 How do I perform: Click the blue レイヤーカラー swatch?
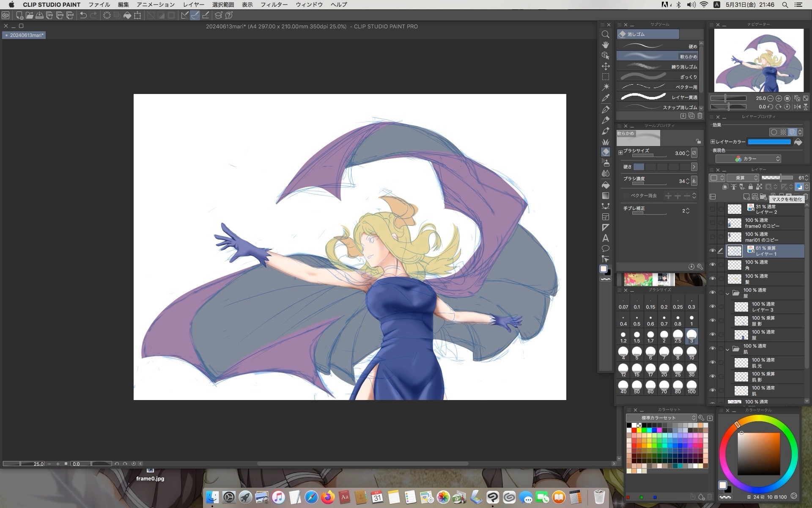[x=769, y=142]
